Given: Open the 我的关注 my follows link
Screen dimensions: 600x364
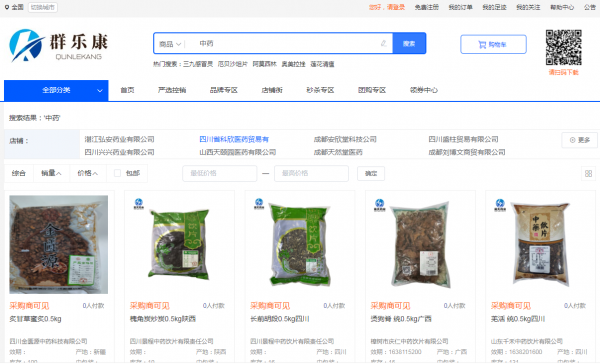Looking at the screenshot, I should (528, 7).
